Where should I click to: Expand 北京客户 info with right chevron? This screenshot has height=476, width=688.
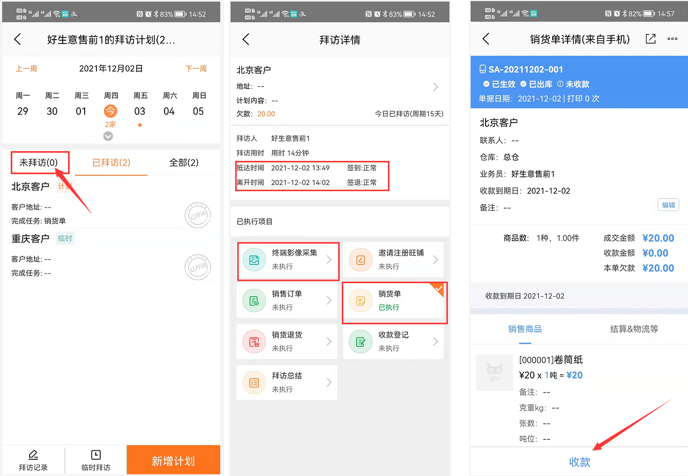(x=435, y=87)
